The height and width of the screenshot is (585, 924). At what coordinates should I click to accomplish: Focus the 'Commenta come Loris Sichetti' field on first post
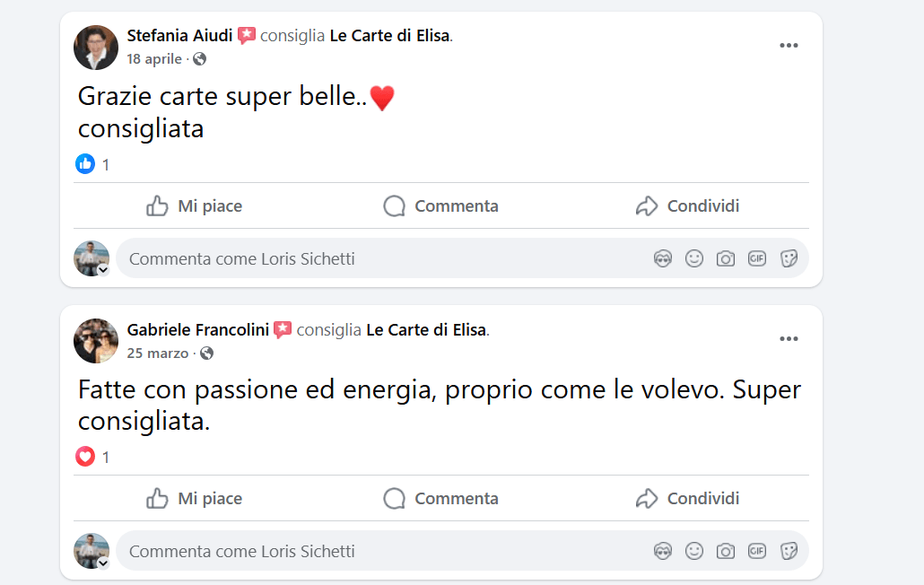click(x=383, y=258)
